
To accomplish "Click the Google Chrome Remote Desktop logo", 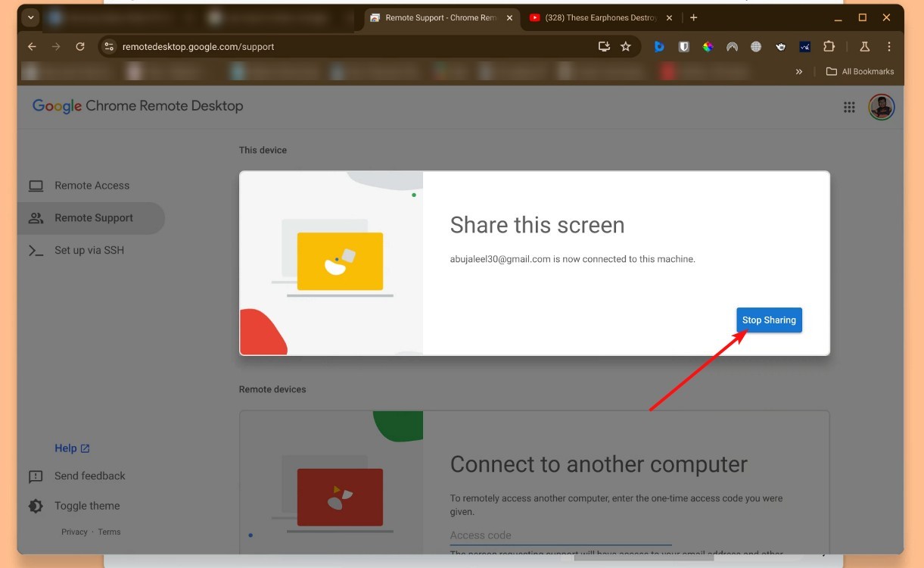I will tap(138, 106).
